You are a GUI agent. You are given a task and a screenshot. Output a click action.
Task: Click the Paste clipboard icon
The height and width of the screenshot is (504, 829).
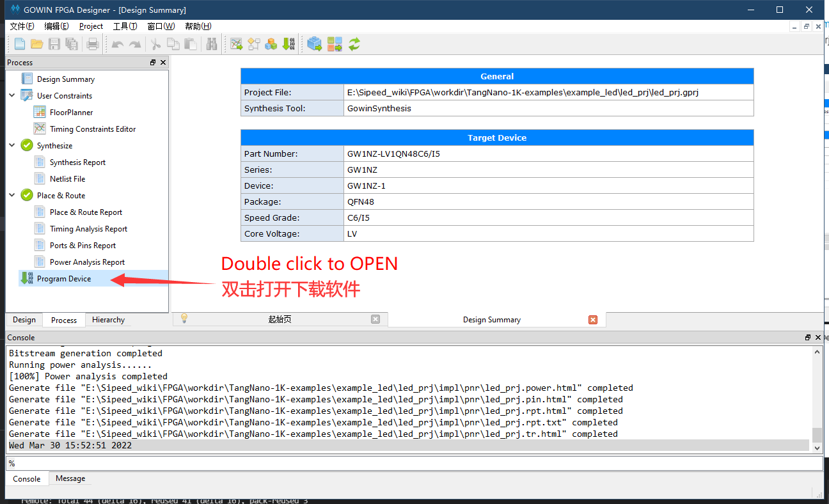pyautogui.click(x=190, y=44)
